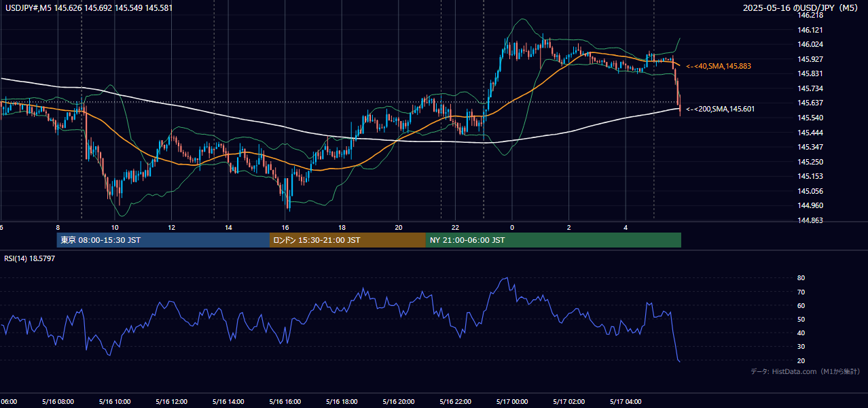Click date axis label 5/16 22:00
This screenshot has width=868, height=408.
point(455,401)
